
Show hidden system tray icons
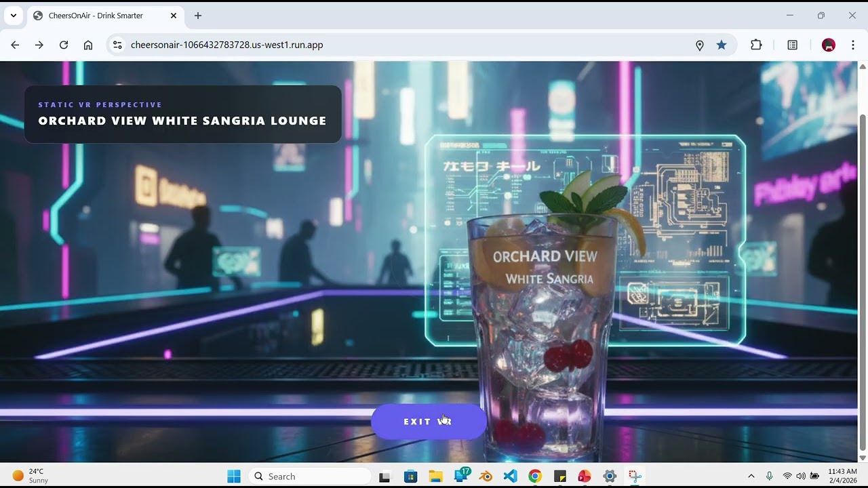[x=751, y=476]
